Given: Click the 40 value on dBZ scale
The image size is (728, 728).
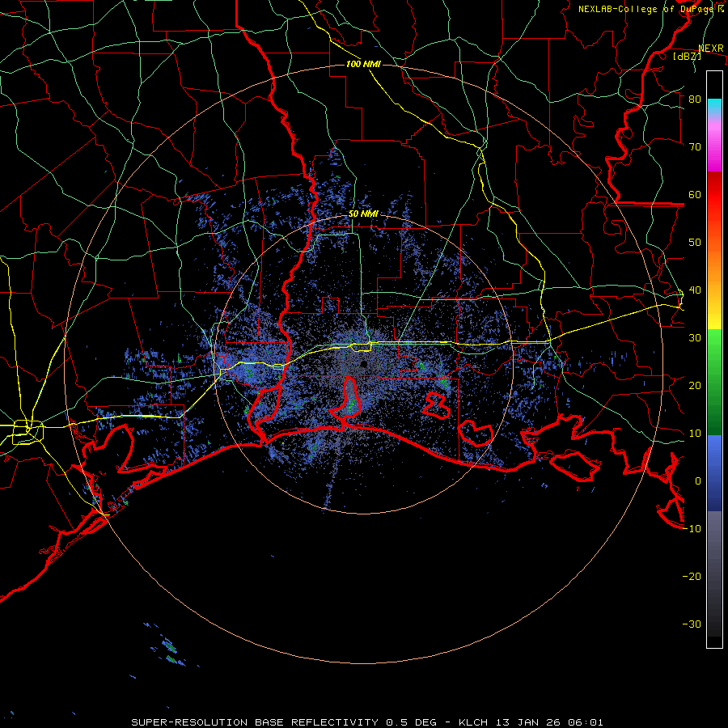Looking at the screenshot, I should (x=695, y=290).
